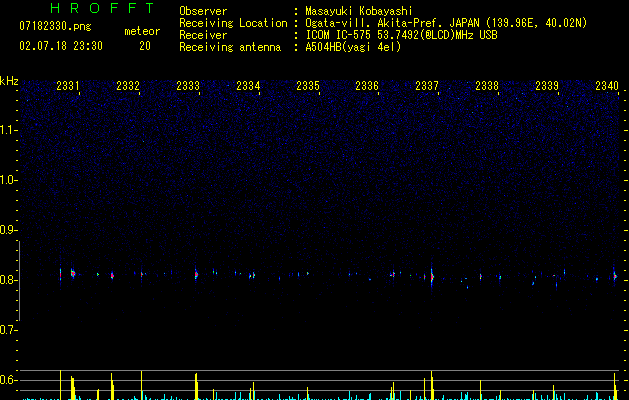Click the Receiving antenna label
The image size is (629, 400).
click(x=230, y=47)
